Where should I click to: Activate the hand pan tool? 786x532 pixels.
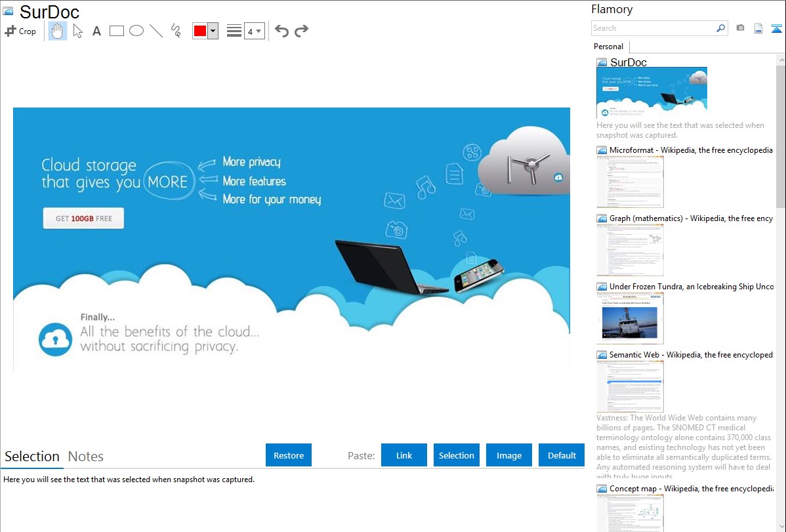(x=58, y=31)
